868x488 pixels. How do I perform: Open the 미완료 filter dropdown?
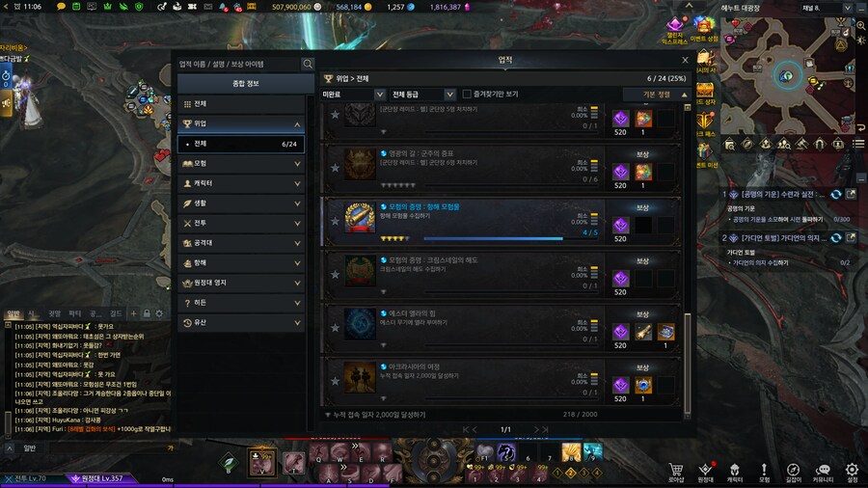tap(353, 95)
